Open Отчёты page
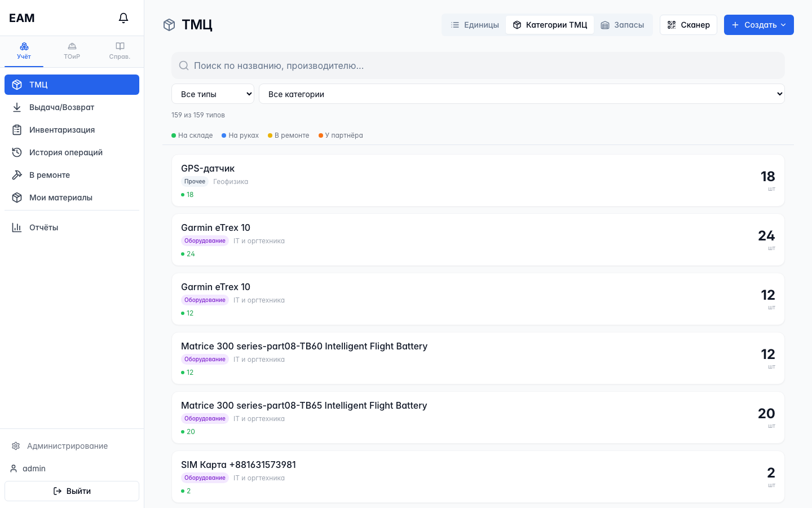 point(72,227)
